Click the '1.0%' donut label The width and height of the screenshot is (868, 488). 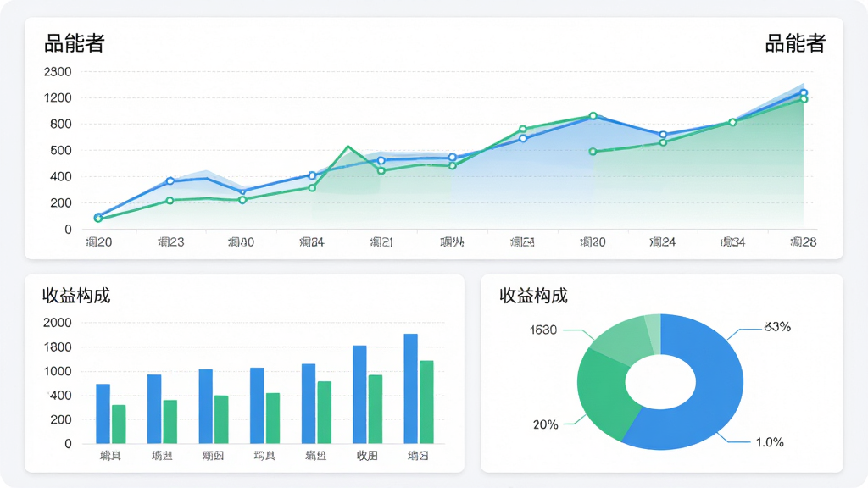pyautogui.click(x=770, y=442)
